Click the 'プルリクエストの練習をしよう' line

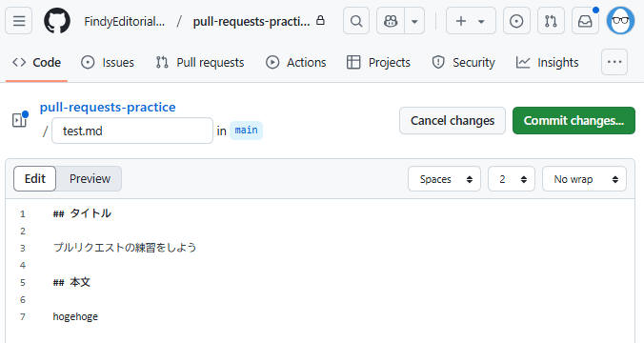point(125,248)
